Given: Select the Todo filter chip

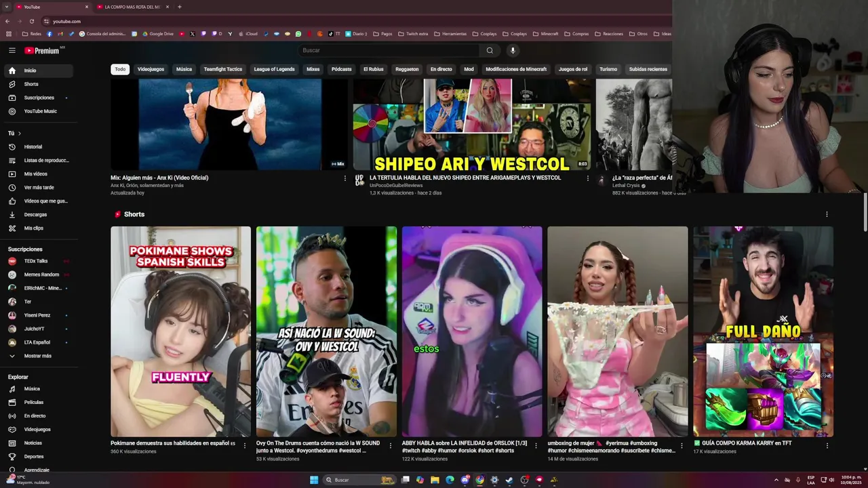Looking at the screenshot, I should point(120,69).
